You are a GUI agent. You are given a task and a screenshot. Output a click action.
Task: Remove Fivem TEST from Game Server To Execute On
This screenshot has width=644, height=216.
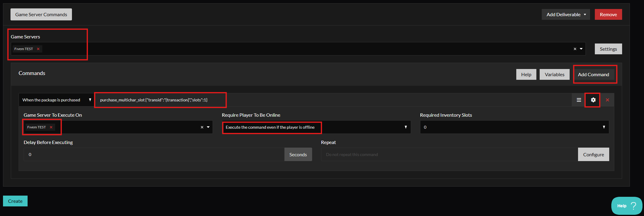point(51,127)
